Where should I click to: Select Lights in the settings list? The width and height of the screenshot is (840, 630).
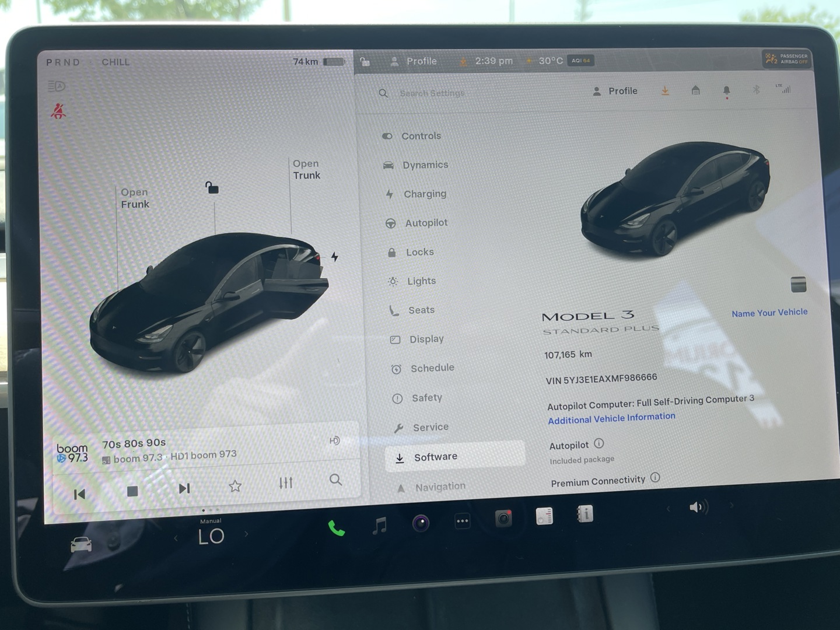coord(412,281)
